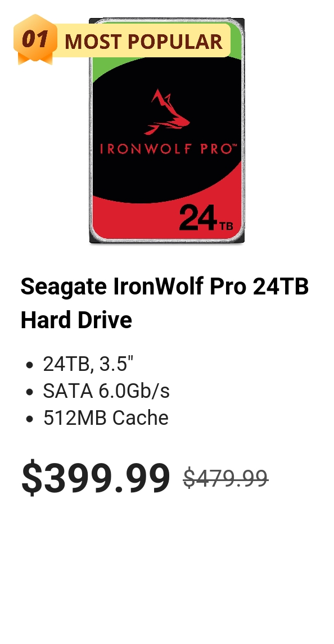
Task: Select the SATA 6.0Gb/s spec bullet
Action: [106, 391]
